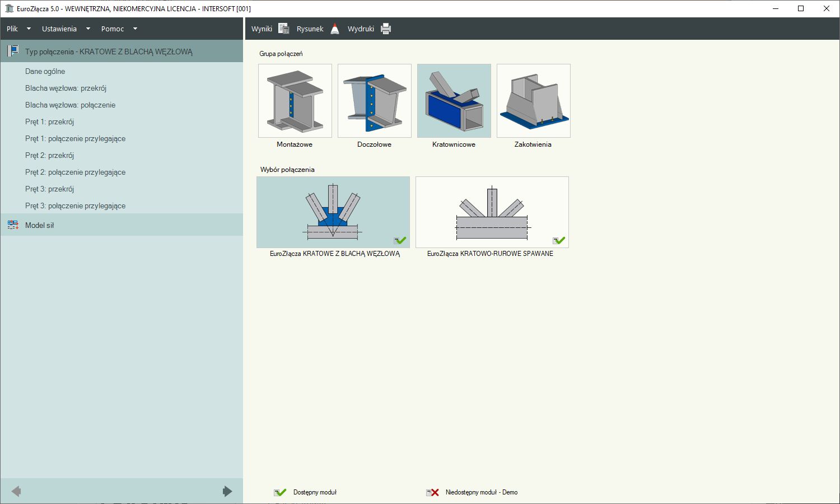Screen dimensions: 840x504
Task: Click the Wydruki printer icon
Action: (386, 29)
